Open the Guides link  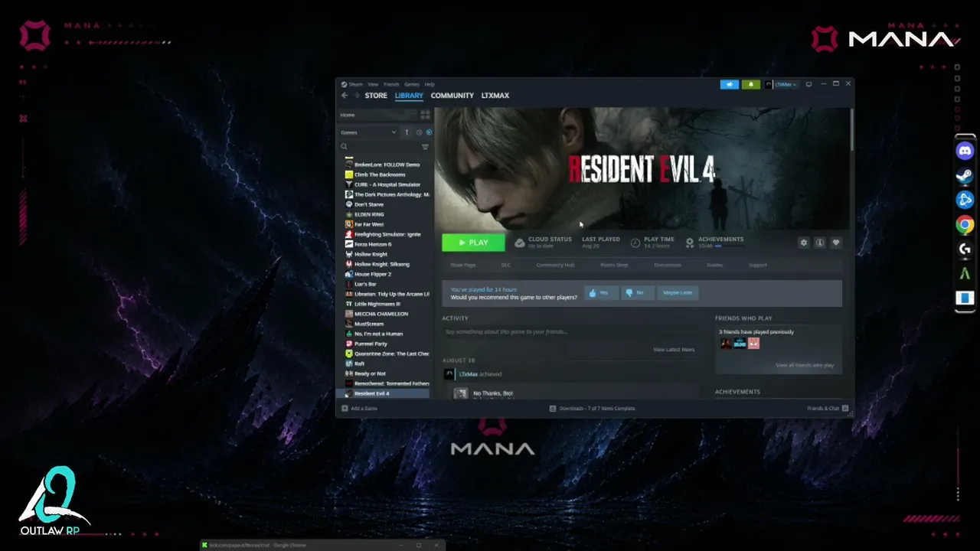pos(714,265)
